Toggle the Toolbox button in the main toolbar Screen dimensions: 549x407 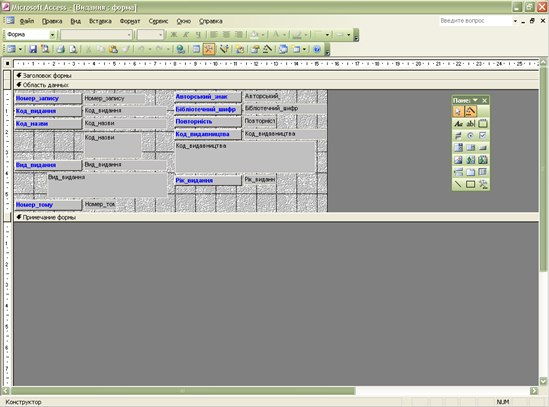209,49
